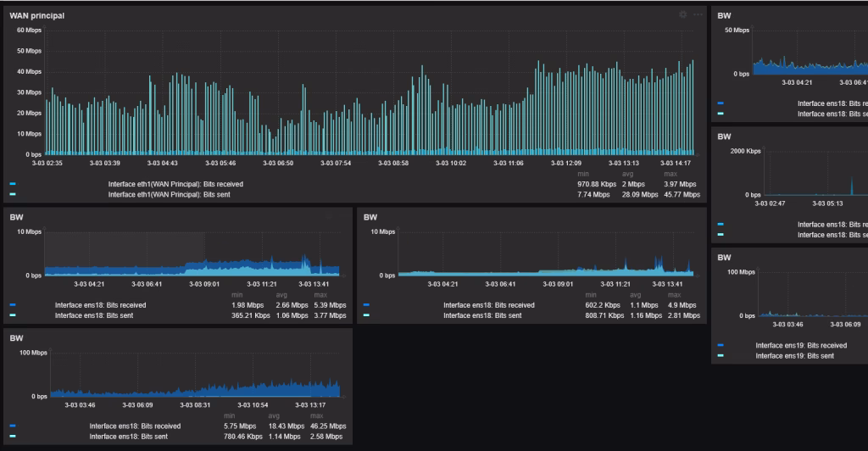The width and height of the screenshot is (868, 451).
Task: Click the 602.2 Kbps min value in BW legend
Action: (x=603, y=305)
